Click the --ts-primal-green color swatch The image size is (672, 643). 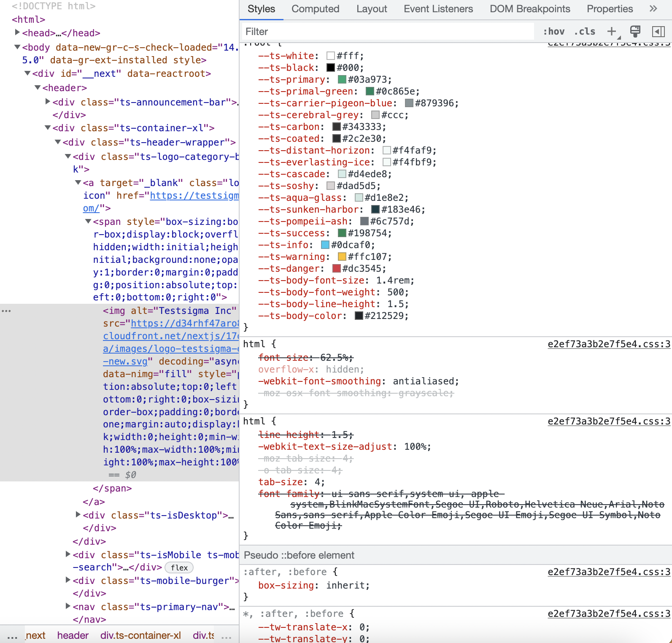[370, 91]
